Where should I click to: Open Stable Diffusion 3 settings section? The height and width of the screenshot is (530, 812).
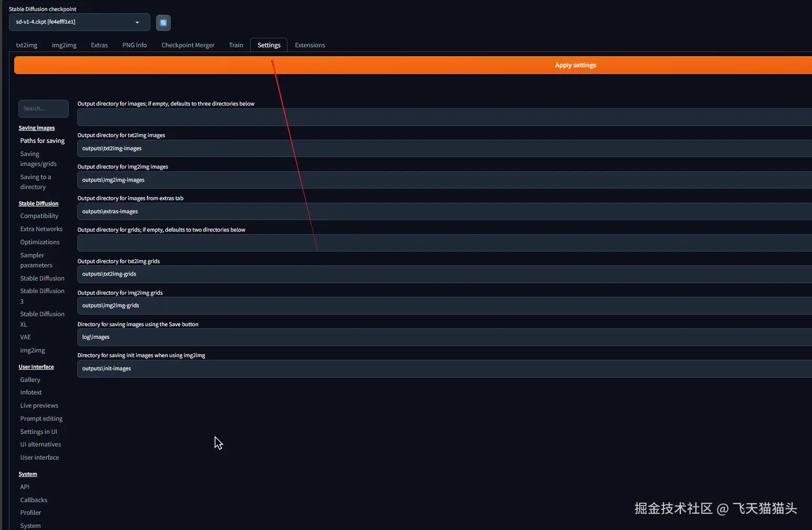[43, 296]
